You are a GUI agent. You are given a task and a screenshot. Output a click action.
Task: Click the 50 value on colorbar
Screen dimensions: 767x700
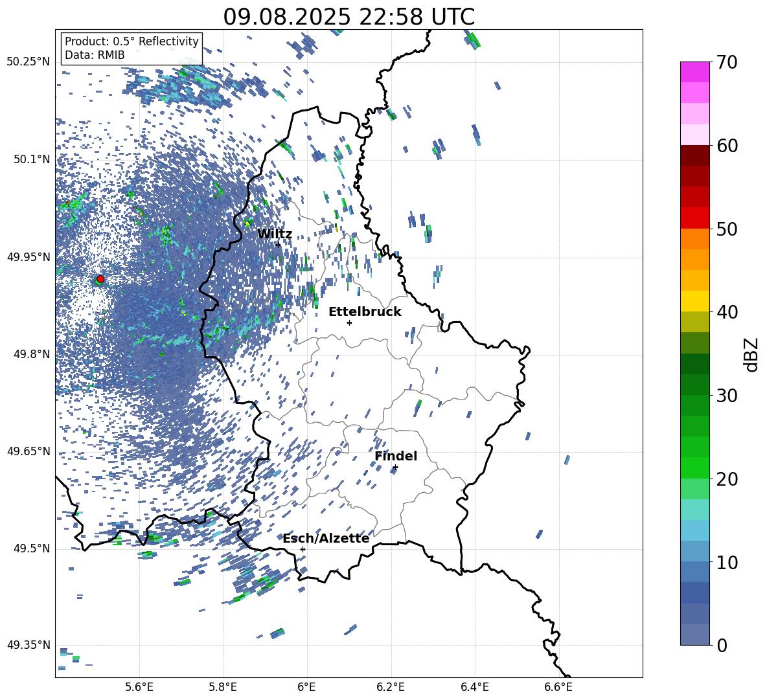click(x=727, y=229)
